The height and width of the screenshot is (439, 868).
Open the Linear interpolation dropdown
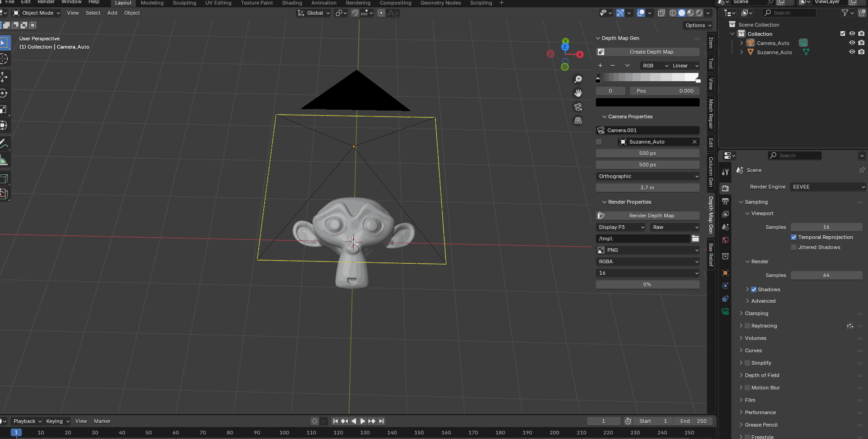pos(685,66)
